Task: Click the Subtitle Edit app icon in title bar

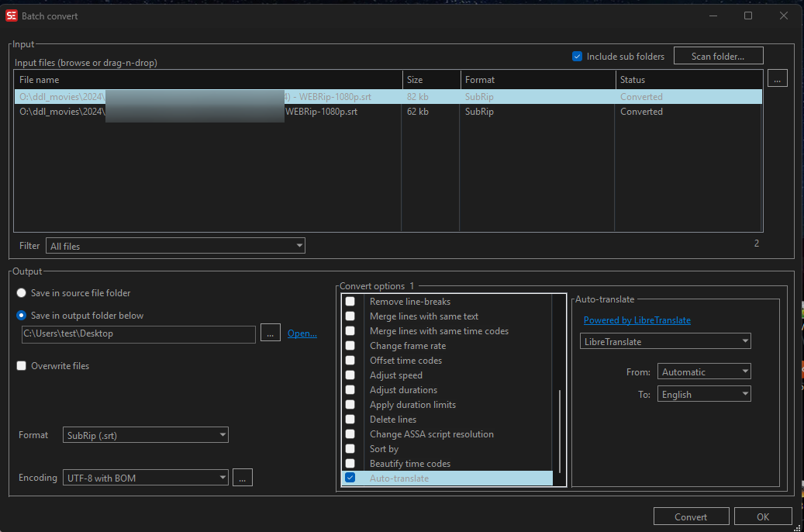Action: [12, 16]
